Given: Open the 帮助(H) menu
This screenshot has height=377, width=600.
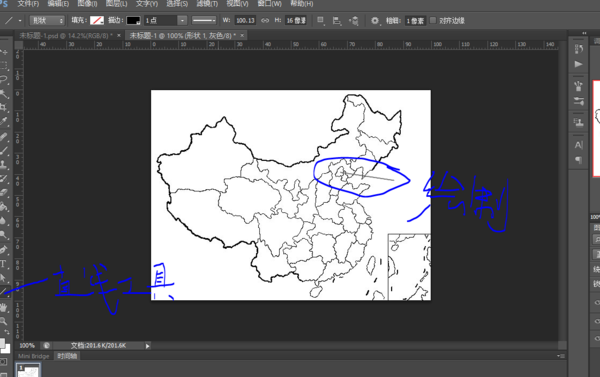Looking at the screenshot, I should [x=302, y=4].
